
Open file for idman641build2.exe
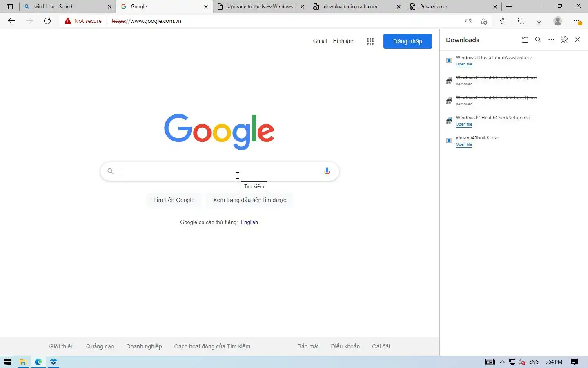point(464,144)
